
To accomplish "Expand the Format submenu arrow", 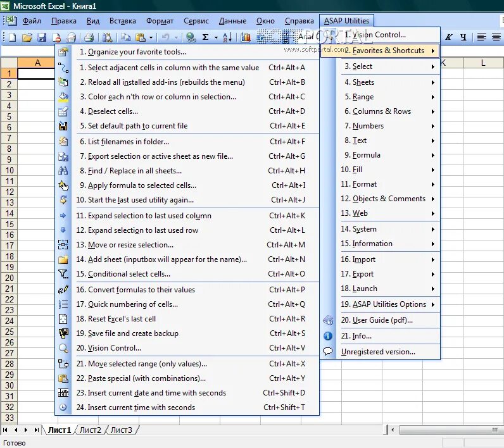I will [433, 184].
